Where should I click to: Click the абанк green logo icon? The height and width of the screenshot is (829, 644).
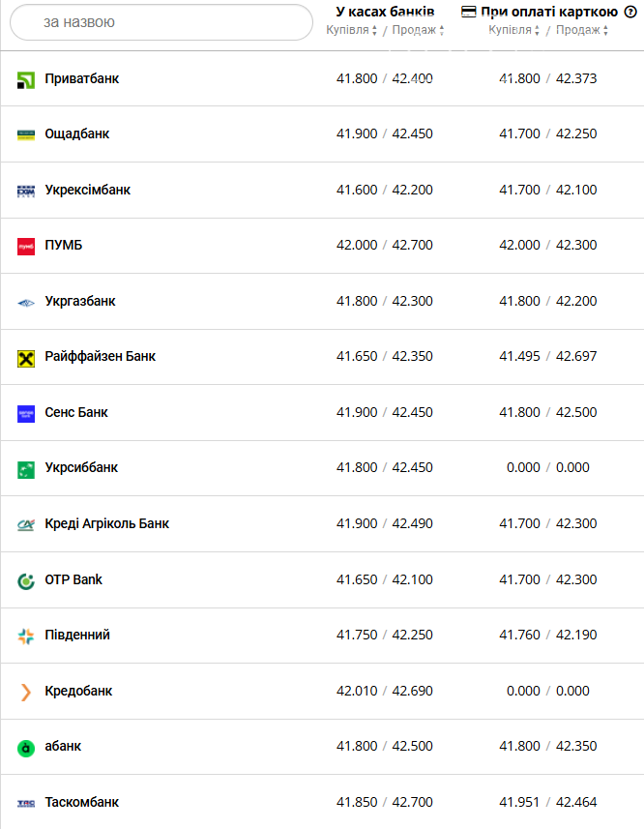click(x=26, y=747)
